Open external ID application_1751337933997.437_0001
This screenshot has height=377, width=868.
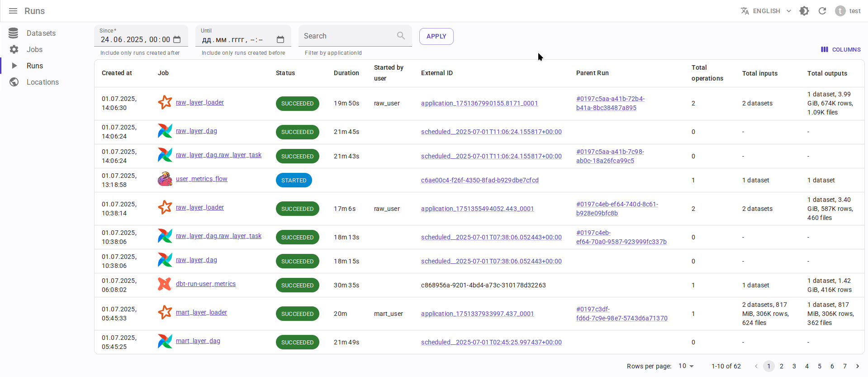pyautogui.click(x=477, y=314)
